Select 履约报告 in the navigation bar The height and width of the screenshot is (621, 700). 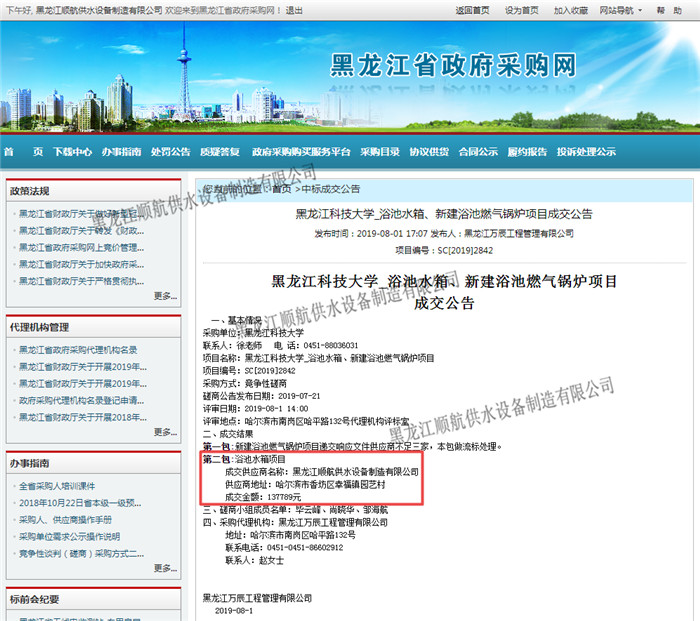[x=527, y=152]
